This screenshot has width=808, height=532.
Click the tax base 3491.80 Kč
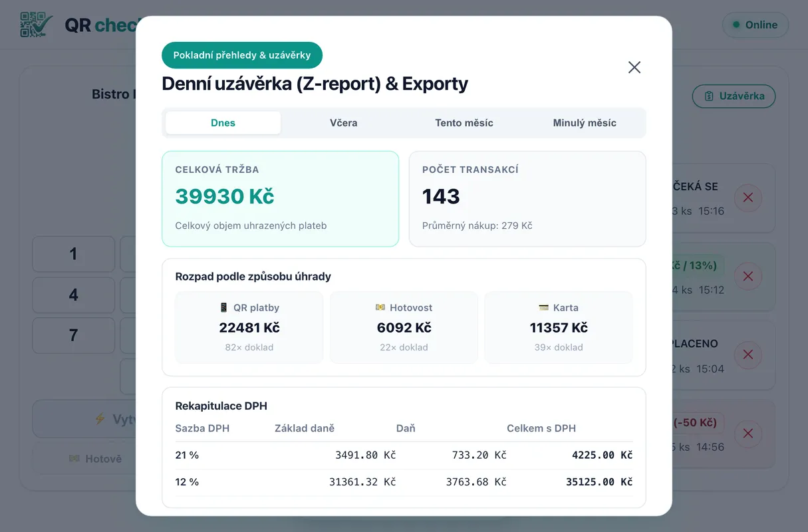tap(365, 456)
